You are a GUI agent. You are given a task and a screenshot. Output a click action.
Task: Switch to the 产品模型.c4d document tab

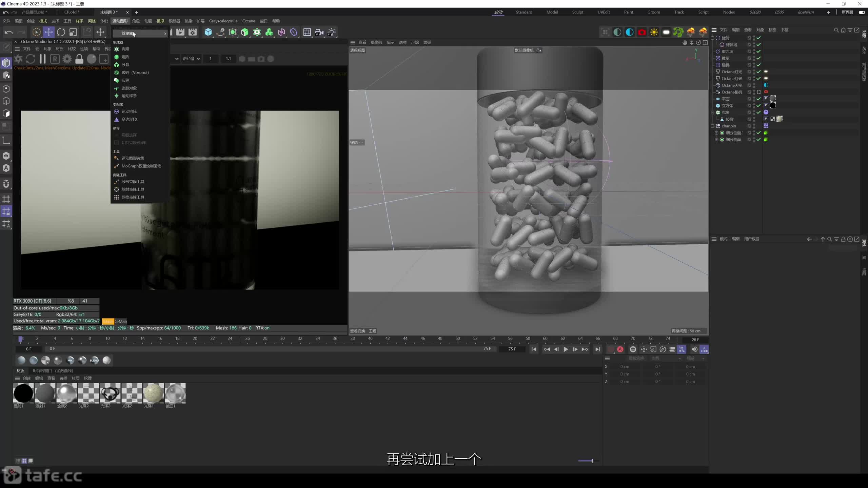coord(34,12)
